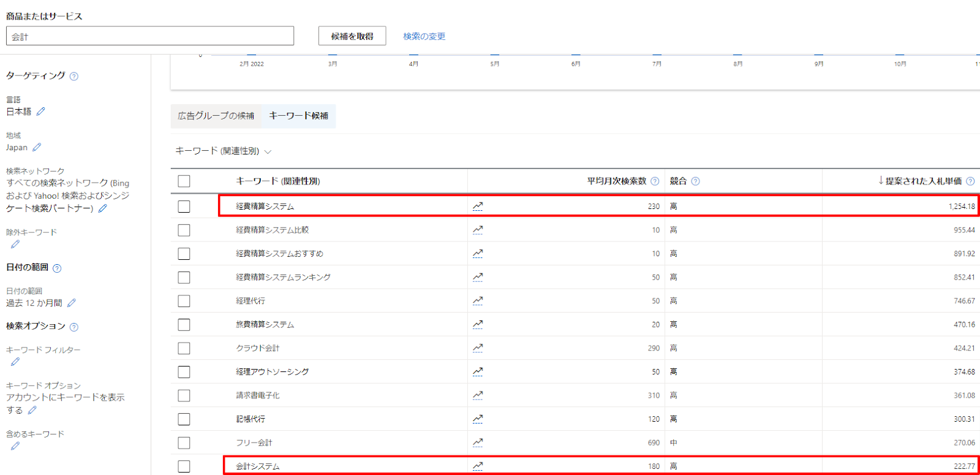Click the pencil under 除外キーワード
Screen dimensions: 980x475
point(15,245)
